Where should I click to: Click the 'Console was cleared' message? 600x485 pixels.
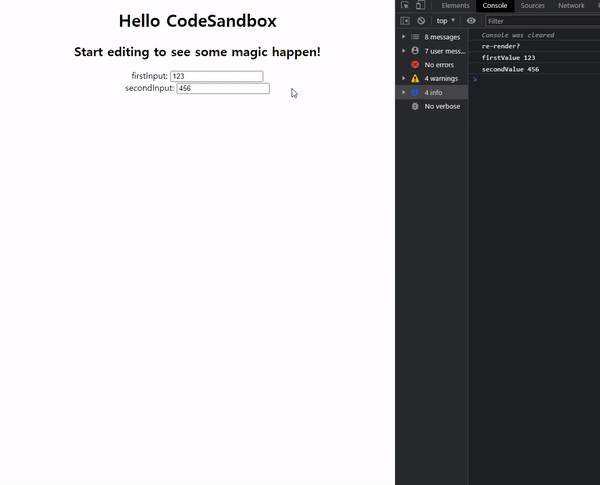pos(517,35)
